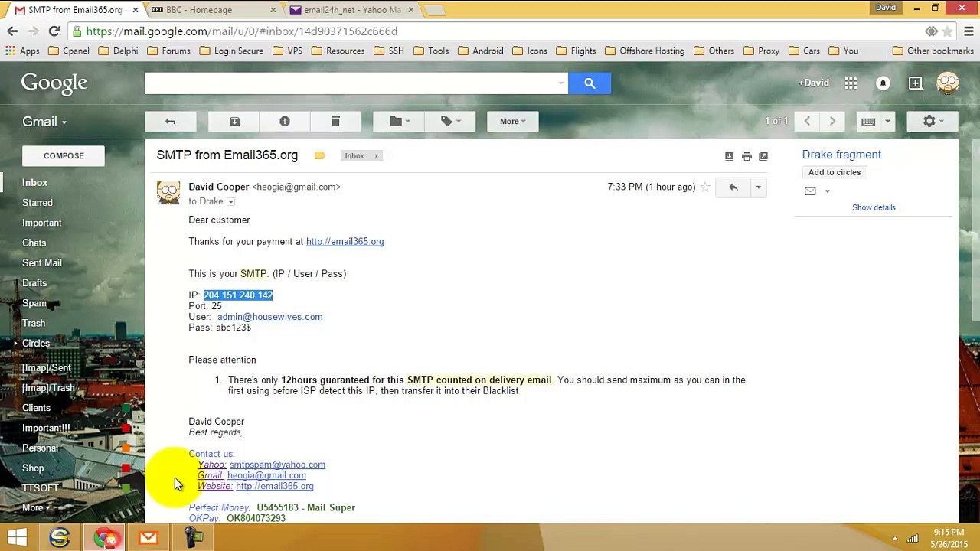Click the Windows Start button

click(17, 538)
